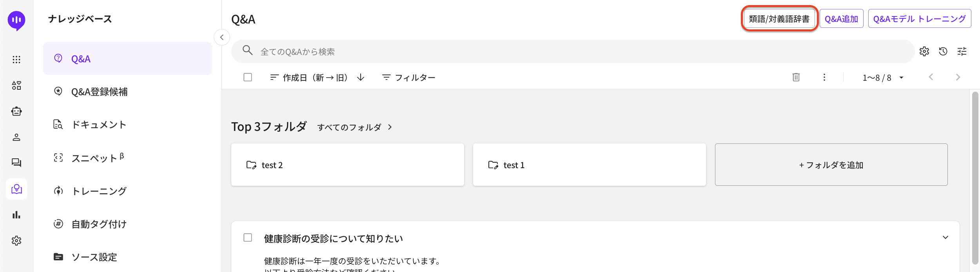
Task: Click the Q&A追加 button
Action: [841, 19]
